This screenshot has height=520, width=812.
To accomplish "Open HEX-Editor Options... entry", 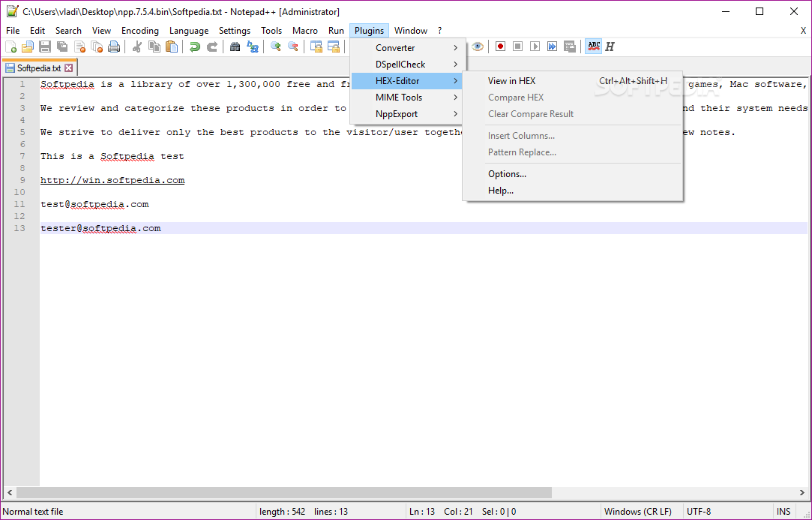I will click(573, 174).
